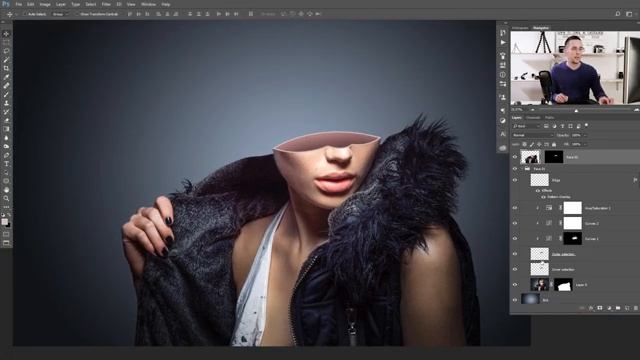
Task: Select the Curves 1 layer mask thumbnail
Action: 573,238
